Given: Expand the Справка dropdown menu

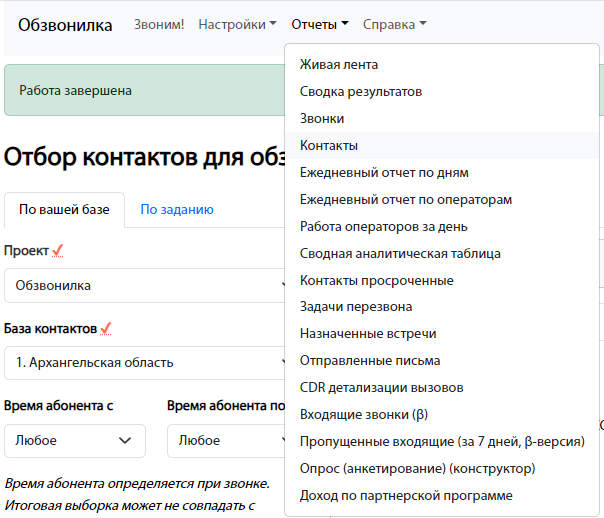Looking at the screenshot, I should 394,24.
